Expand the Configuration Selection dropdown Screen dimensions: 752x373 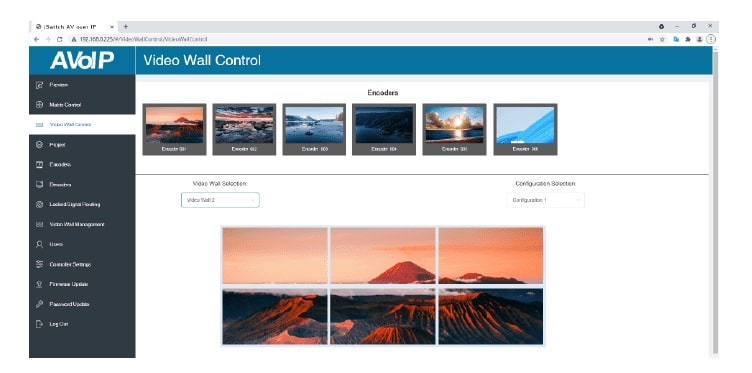[x=545, y=200]
